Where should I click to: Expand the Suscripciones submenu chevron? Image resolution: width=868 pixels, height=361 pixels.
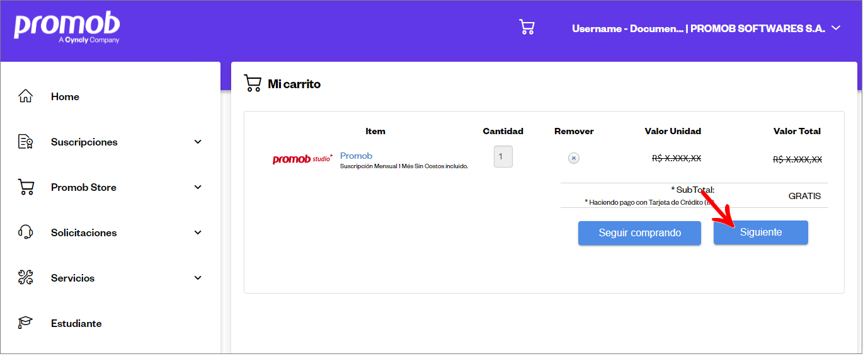coord(198,142)
